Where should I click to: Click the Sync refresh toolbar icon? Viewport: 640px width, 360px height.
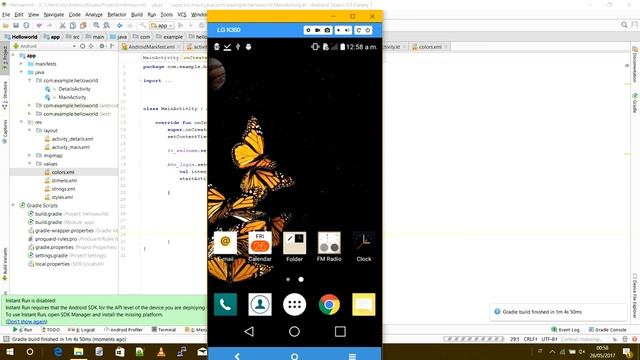[x=26, y=25]
